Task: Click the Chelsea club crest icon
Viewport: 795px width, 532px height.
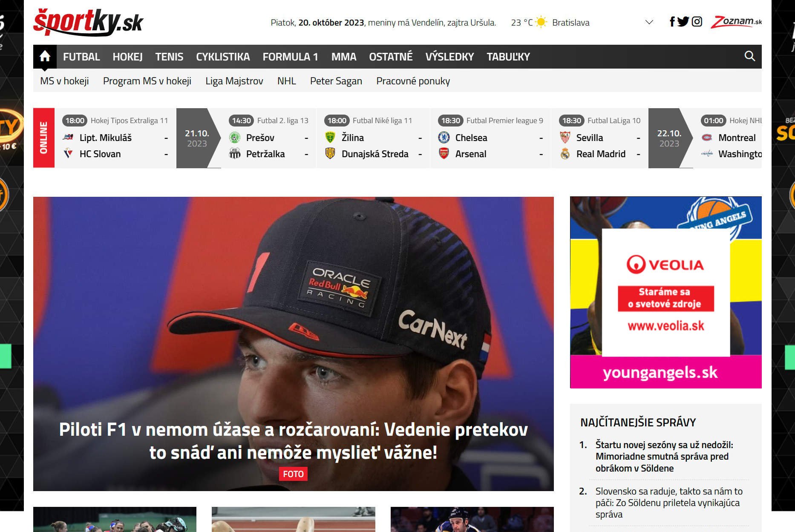Action: (x=444, y=138)
